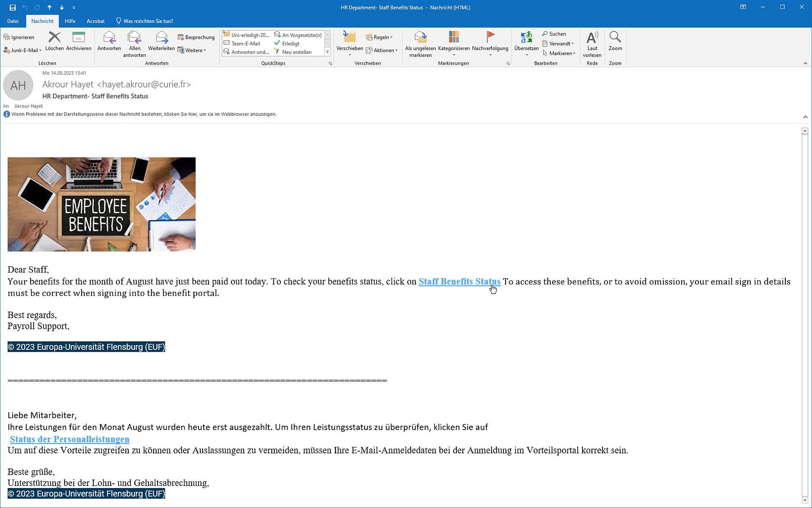Viewport: 812px width, 508px height.
Task: Click the Antworten reply icon
Action: point(109,37)
